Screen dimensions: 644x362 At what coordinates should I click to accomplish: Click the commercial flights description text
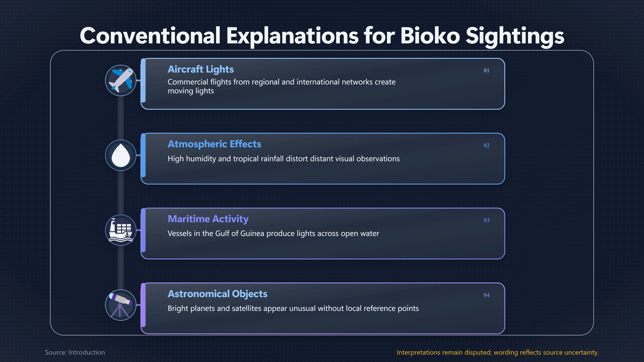pos(282,86)
